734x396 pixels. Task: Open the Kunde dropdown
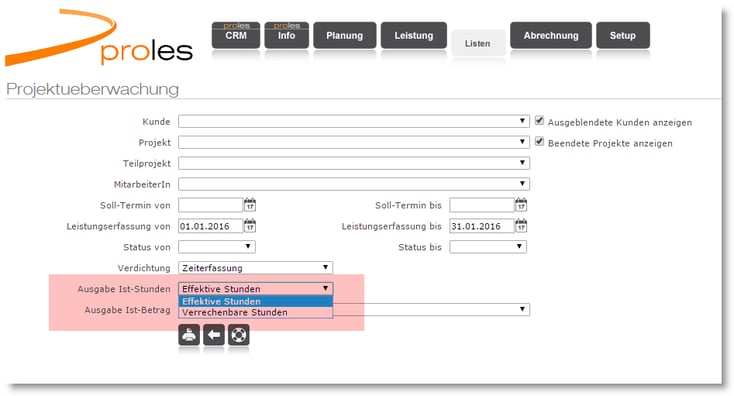(354, 121)
